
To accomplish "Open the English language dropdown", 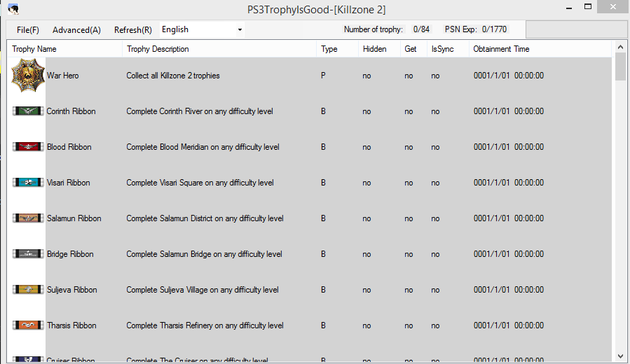I will (202, 29).
